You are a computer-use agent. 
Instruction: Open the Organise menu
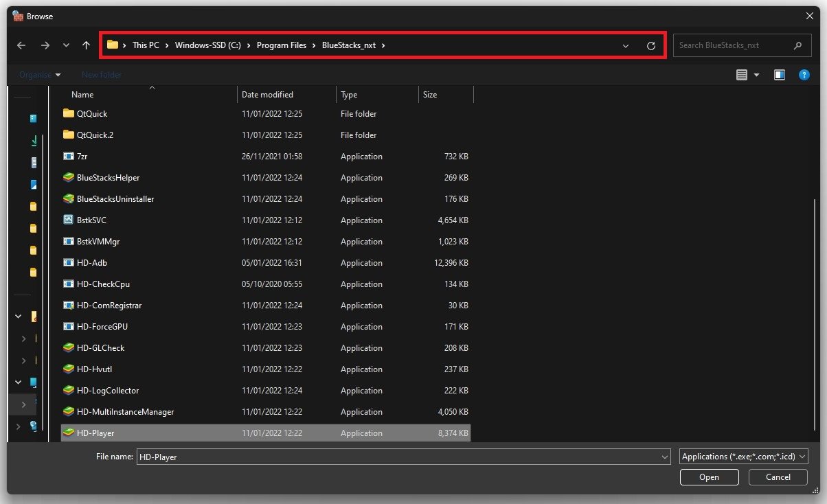pyautogui.click(x=40, y=75)
